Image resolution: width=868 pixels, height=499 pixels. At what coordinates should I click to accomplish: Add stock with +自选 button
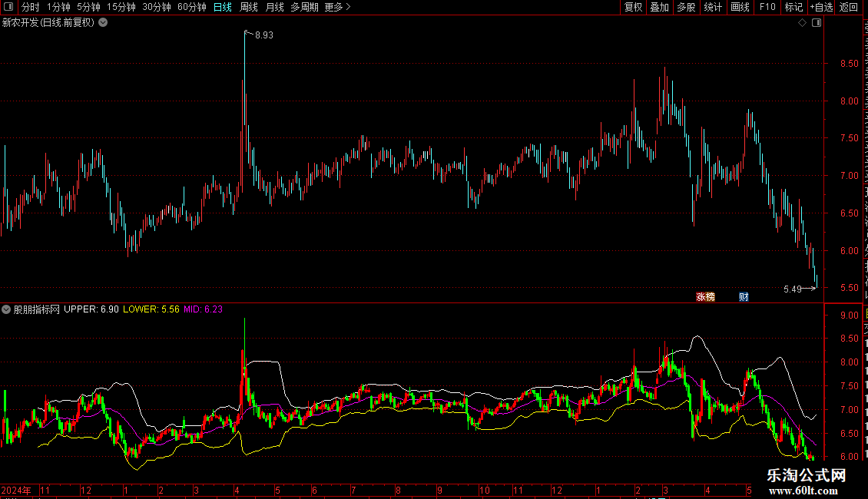click(x=821, y=7)
